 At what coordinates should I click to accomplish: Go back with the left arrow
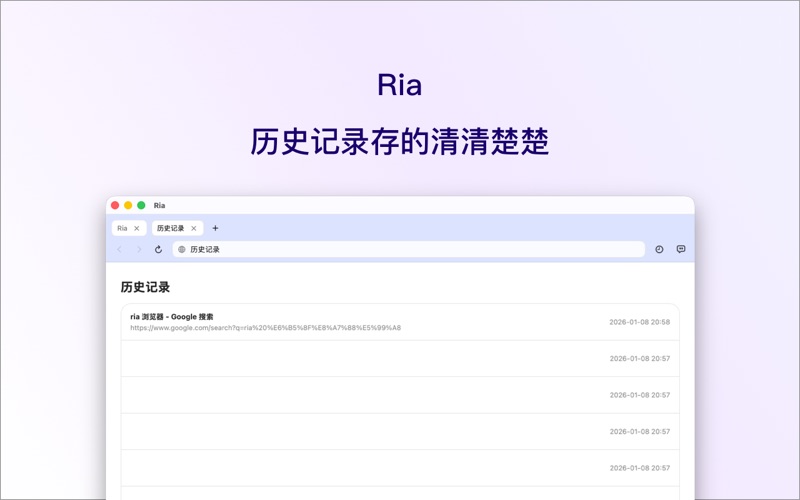point(119,249)
